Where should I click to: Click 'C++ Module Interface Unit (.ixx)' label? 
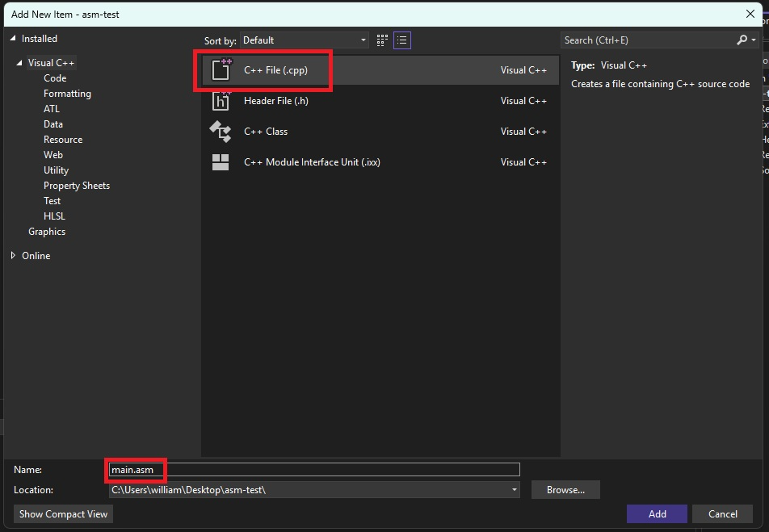coord(312,162)
